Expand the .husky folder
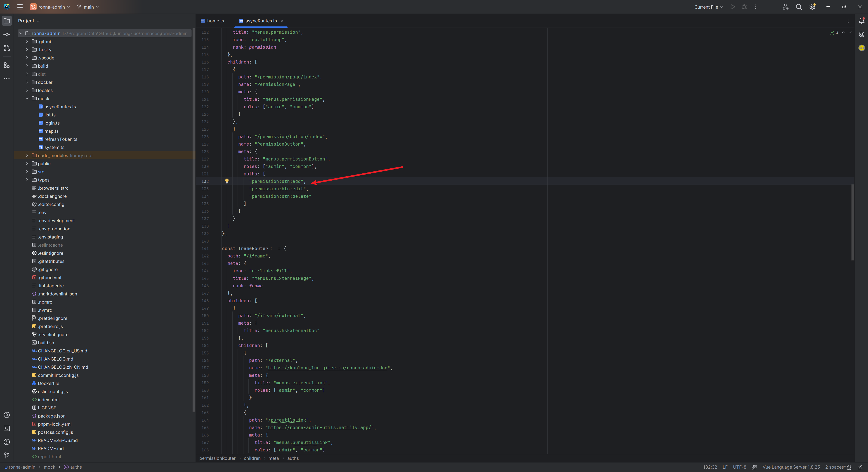The width and height of the screenshot is (868, 472). [x=27, y=50]
